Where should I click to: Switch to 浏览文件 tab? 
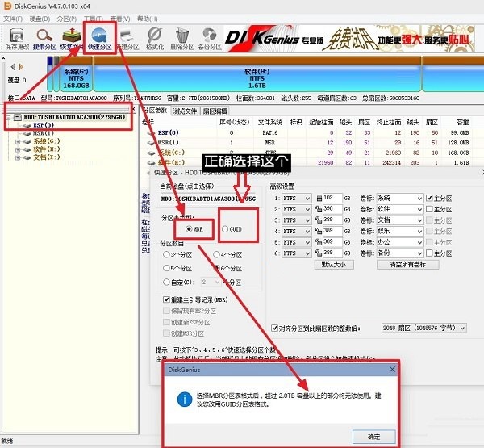(x=185, y=111)
